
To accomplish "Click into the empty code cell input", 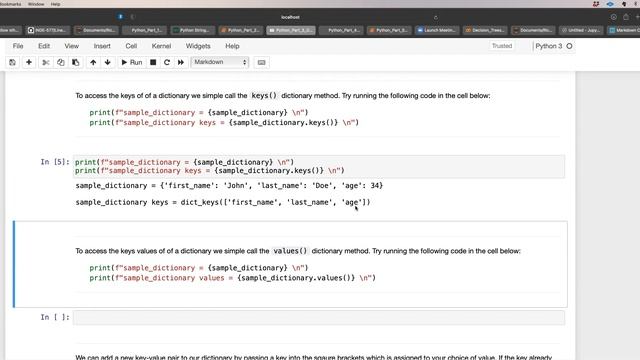I will pos(319,317).
